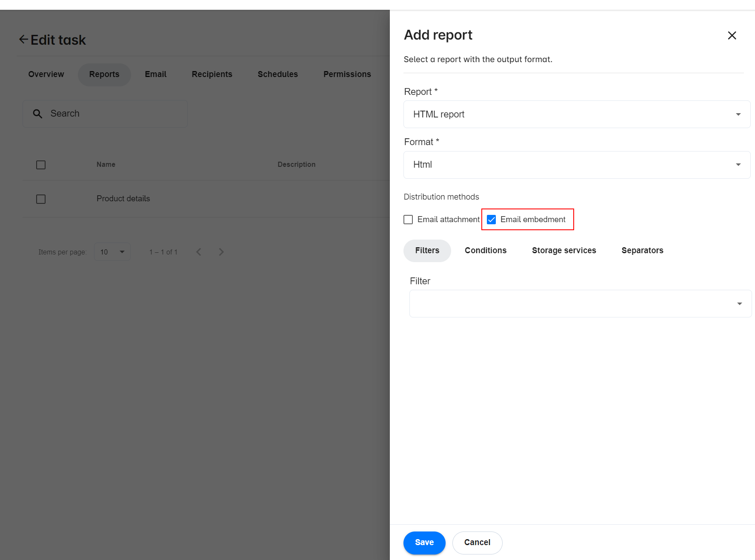
Task: Uncheck the Email embedment option
Action: [x=492, y=219]
